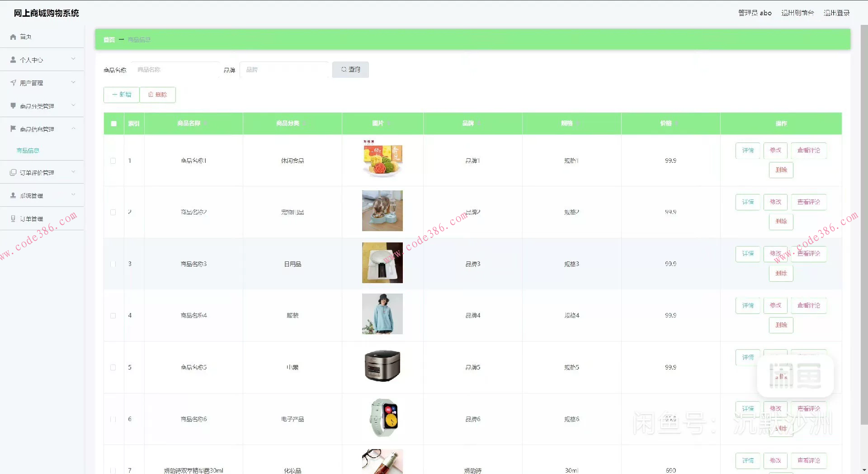The image size is (868, 474).
Task: Expand the 商品分类管理 menu chevron
Action: coord(73,105)
